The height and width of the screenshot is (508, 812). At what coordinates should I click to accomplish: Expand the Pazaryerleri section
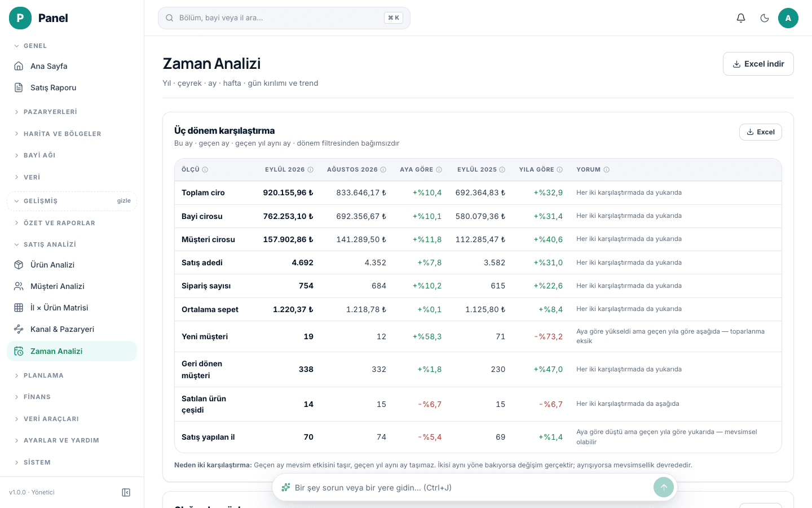(72, 112)
